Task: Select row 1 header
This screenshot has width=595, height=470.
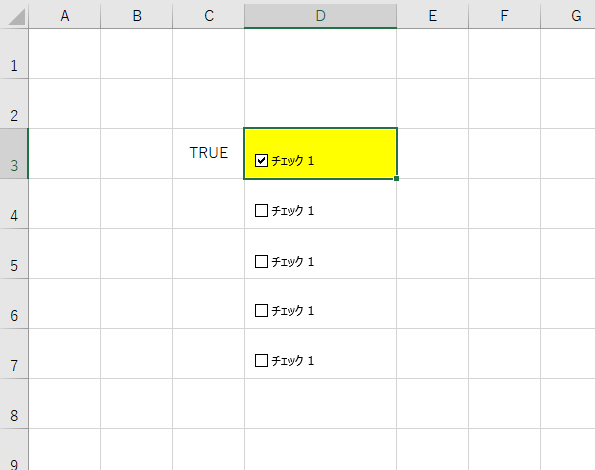Action: pos(14,53)
